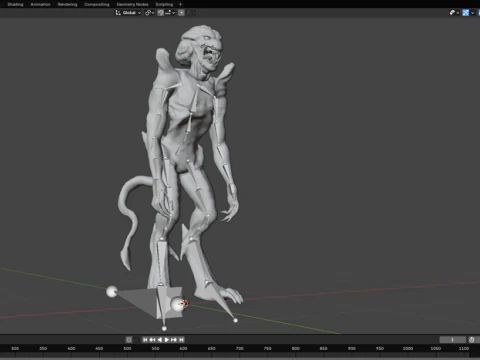Add a new workspace with plus button
The width and height of the screenshot is (480, 360).
180,4
